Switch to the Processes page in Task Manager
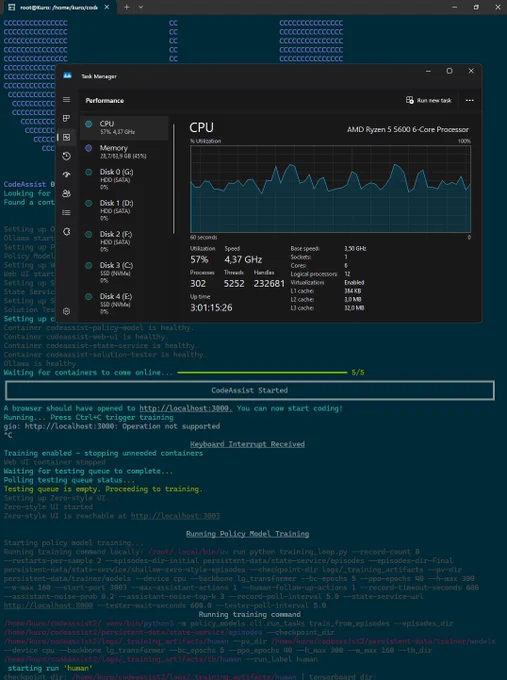 tap(66, 118)
